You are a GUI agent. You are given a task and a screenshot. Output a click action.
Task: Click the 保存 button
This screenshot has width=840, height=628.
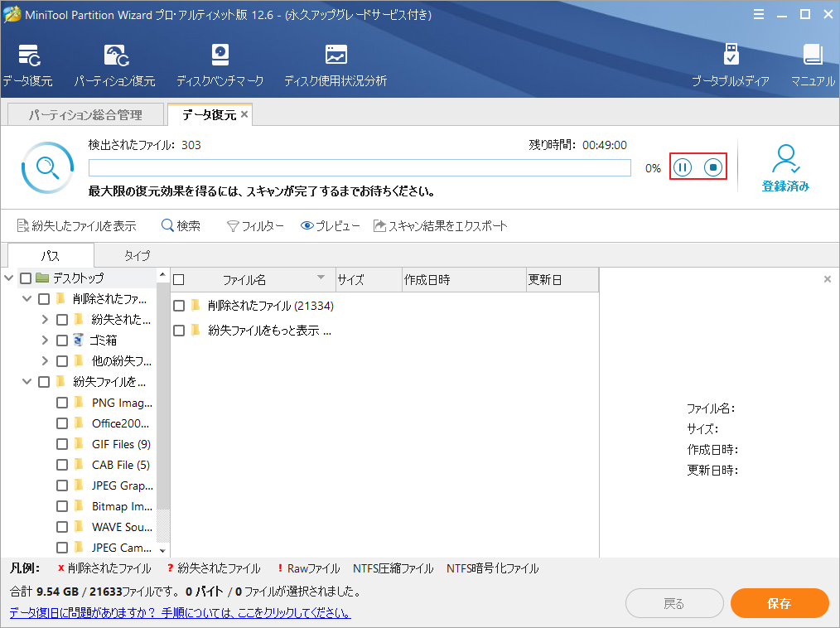(779, 603)
